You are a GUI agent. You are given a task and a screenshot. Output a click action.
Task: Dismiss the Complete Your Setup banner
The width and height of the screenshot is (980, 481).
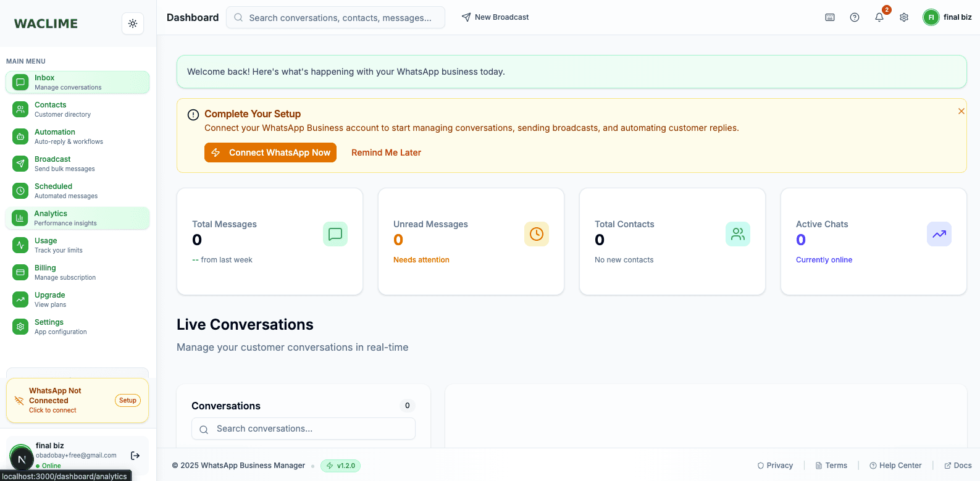click(x=961, y=111)
